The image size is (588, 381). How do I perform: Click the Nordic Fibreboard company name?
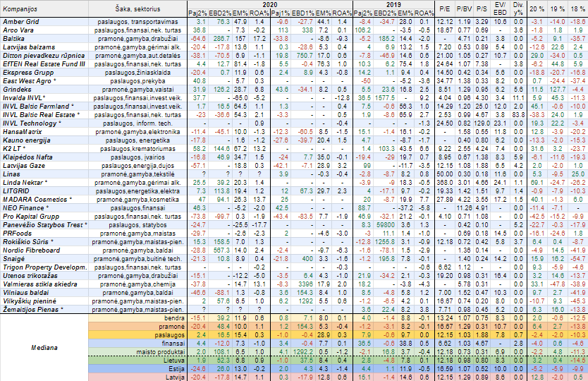pos(31,250)
